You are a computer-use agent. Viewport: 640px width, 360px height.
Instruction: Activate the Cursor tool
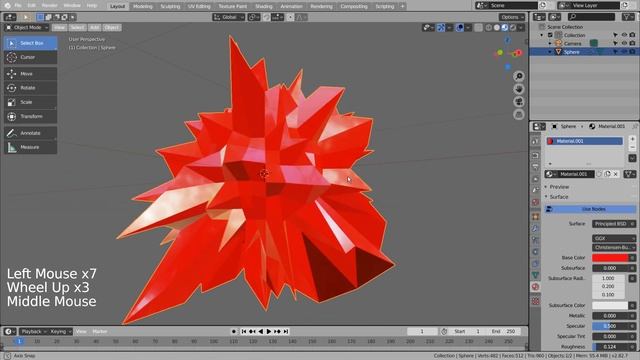[31, 57]
